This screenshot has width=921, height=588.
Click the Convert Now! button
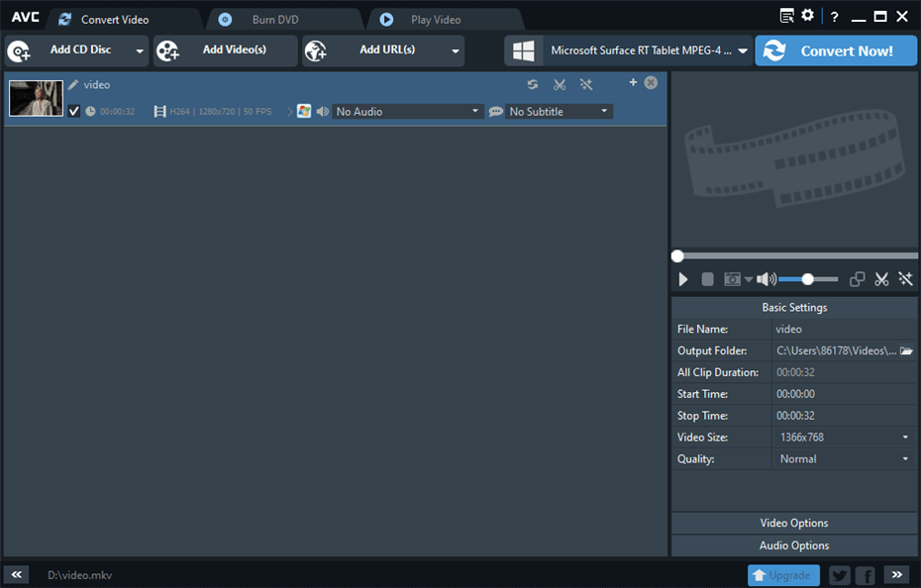coord(836,51)
